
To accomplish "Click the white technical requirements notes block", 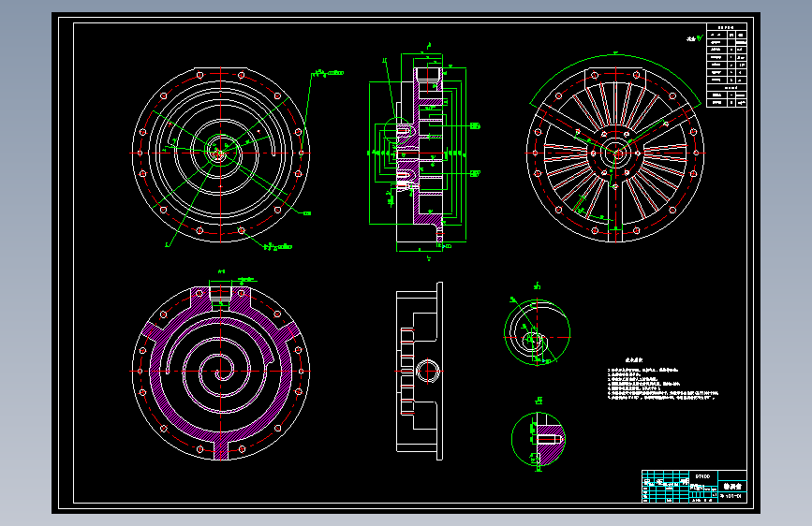I will tap(663, 379).
